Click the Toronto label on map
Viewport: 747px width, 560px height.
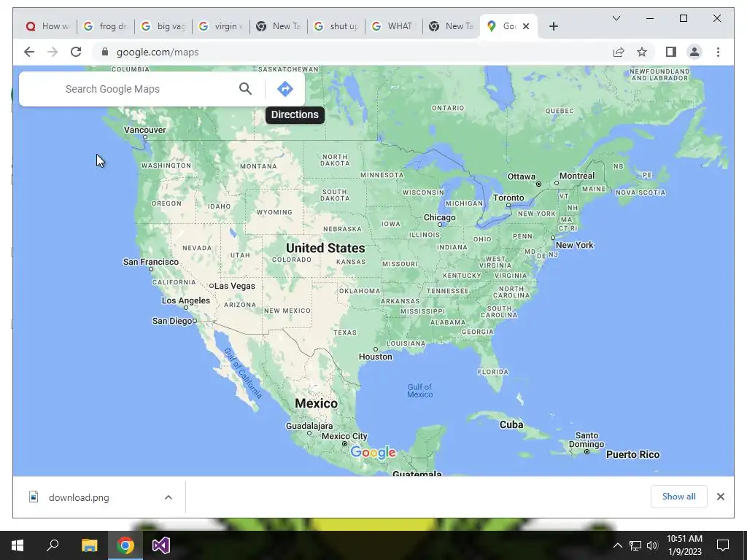pos(508,198)
